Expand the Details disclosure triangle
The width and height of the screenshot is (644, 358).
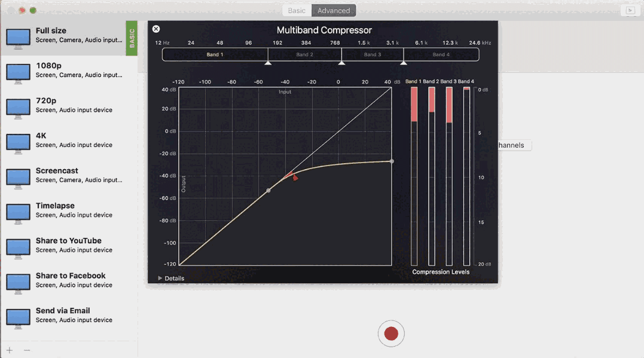point(160,278)
